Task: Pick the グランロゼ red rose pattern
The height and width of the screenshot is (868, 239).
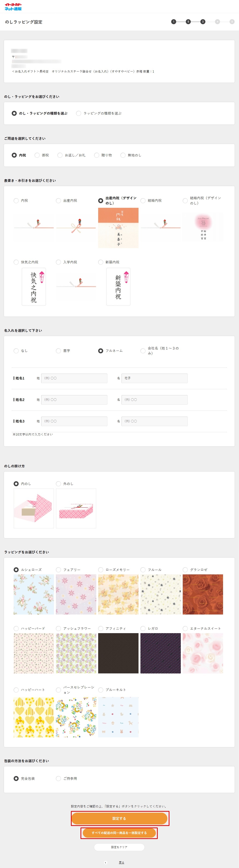Action: click(x=203, y=594)
